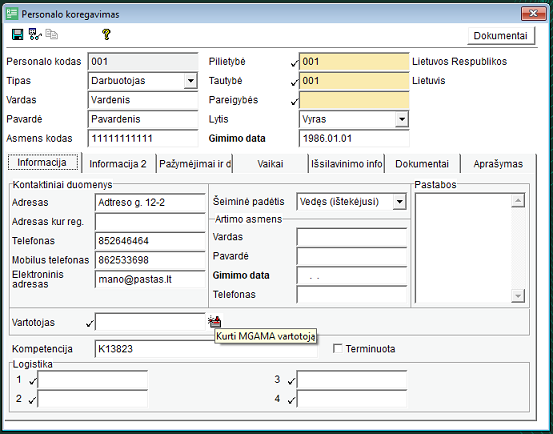
Task: Click the lookup checkmark beside Tautybė
Action: (x=294, y=82)
